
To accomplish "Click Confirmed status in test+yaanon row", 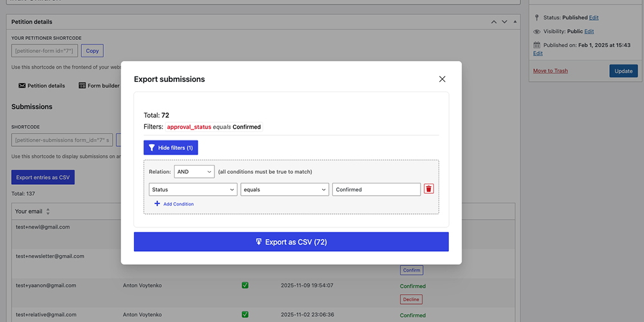I will pos(413,287).
